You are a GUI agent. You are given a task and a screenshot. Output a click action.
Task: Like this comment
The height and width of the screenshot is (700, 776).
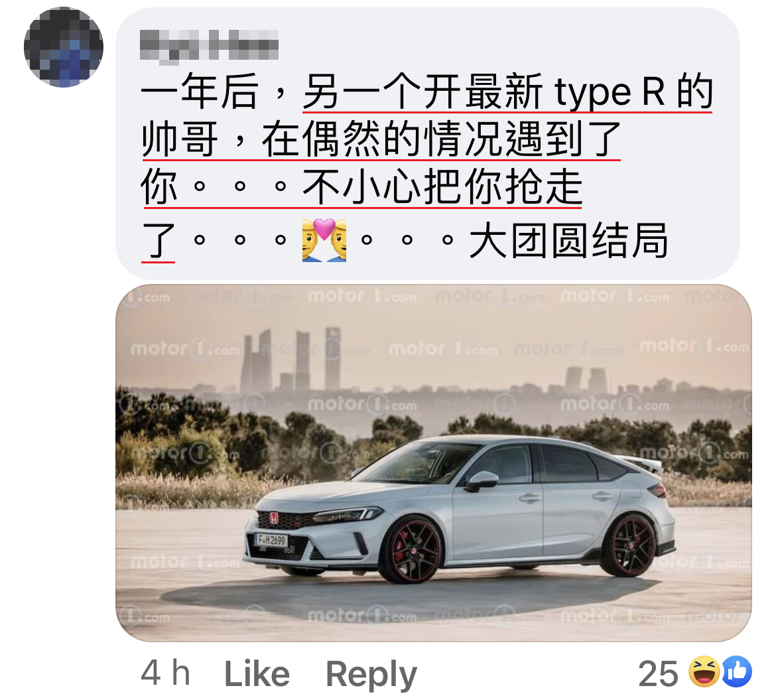(257, 673)
